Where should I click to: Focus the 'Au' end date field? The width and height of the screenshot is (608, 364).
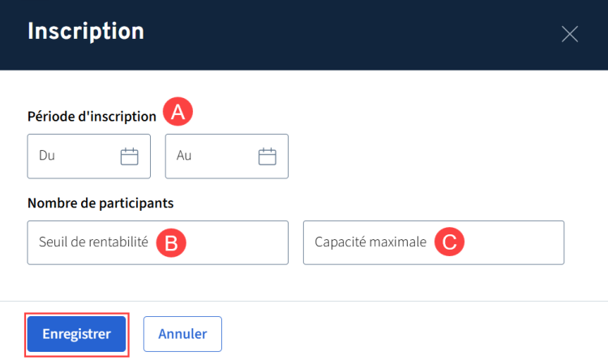[212, 156]
